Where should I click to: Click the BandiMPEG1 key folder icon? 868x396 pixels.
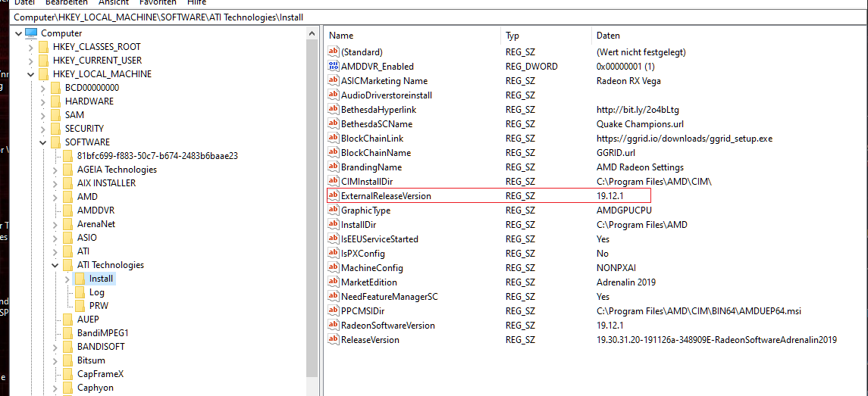click(68, 333)
